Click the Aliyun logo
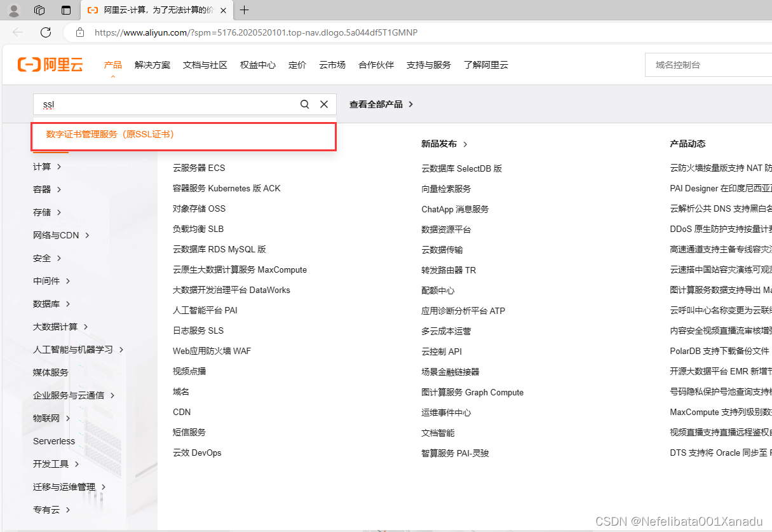772x532 pixels. pyautogui.click(x=50, y=64)
